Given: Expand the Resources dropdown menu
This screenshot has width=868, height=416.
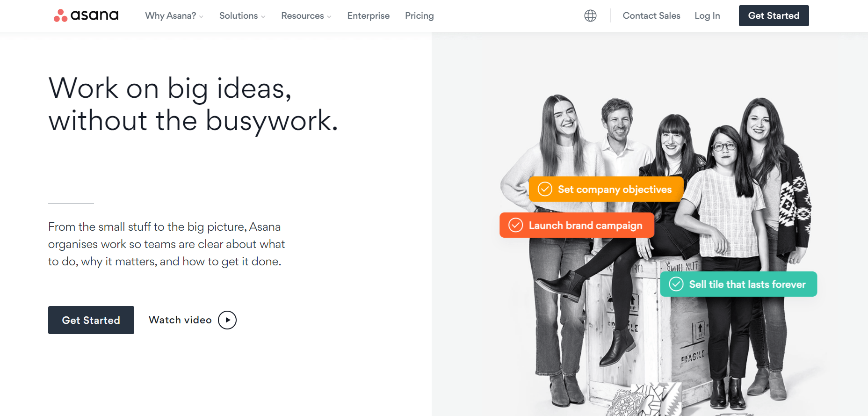Looking at the screenshot, I should pyautogui.click(x=306, y=15).
